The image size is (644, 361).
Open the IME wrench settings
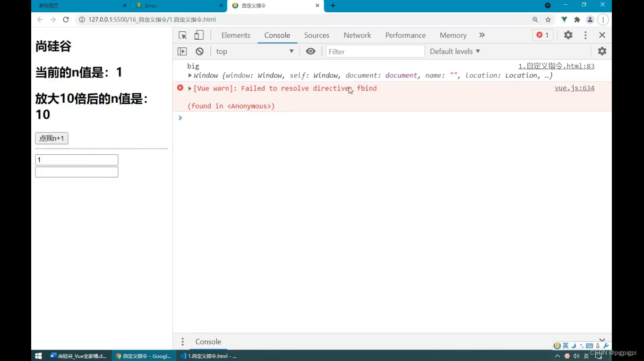point(606,346)
